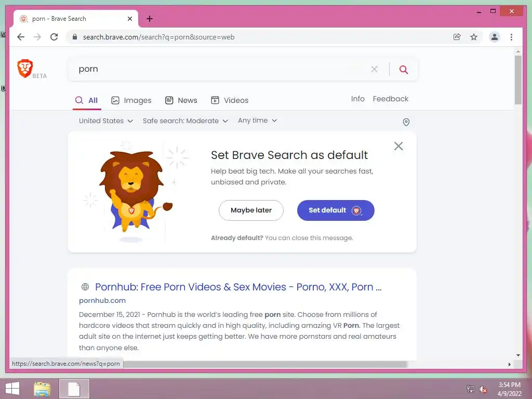Submit search with magnifier icon
Viewport: 532px width, 399px height.
coord(403,70)
